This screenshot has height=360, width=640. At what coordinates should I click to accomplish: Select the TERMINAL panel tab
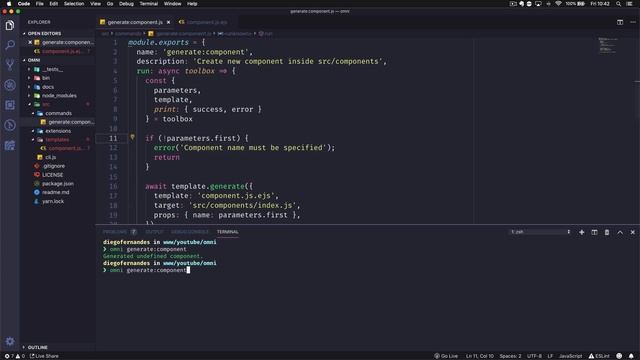coord(227,232)
